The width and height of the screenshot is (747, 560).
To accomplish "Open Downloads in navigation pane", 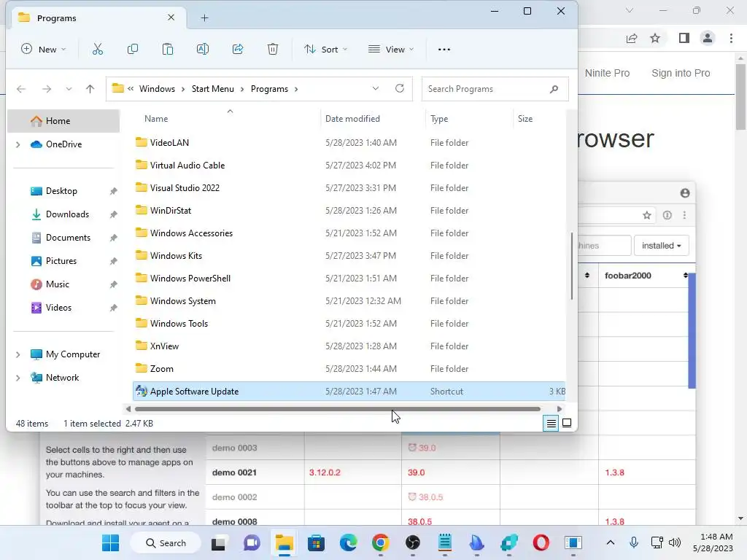I will 67,214.
